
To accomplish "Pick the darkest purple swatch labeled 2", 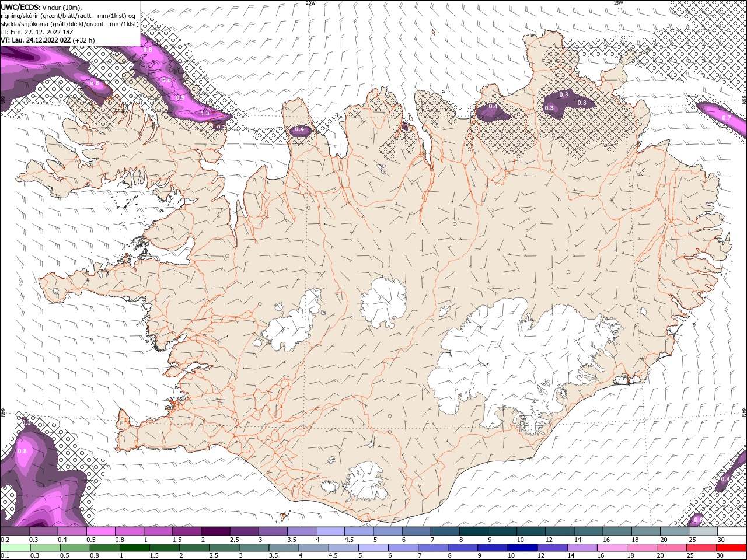I will click(x=215, y=531).
